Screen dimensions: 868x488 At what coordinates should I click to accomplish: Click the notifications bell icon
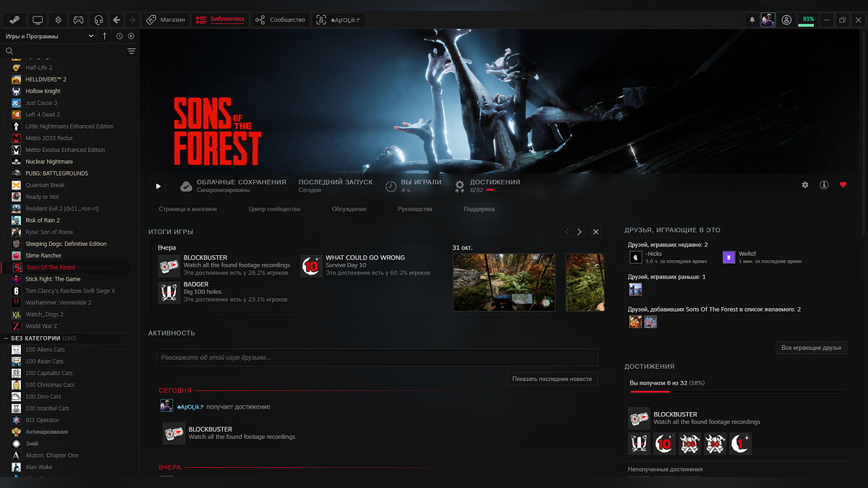[x=752, y=20]
